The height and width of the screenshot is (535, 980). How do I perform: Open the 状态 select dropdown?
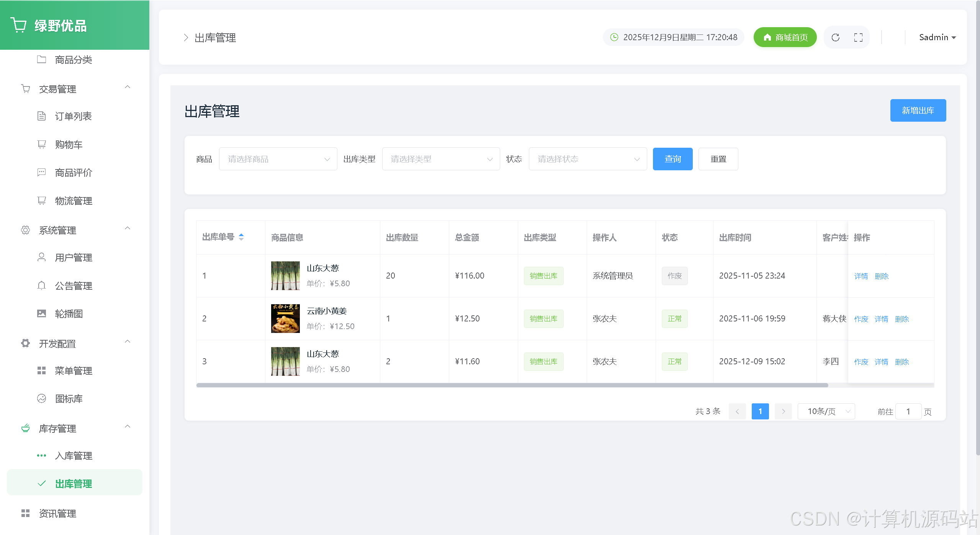(587, 159)
